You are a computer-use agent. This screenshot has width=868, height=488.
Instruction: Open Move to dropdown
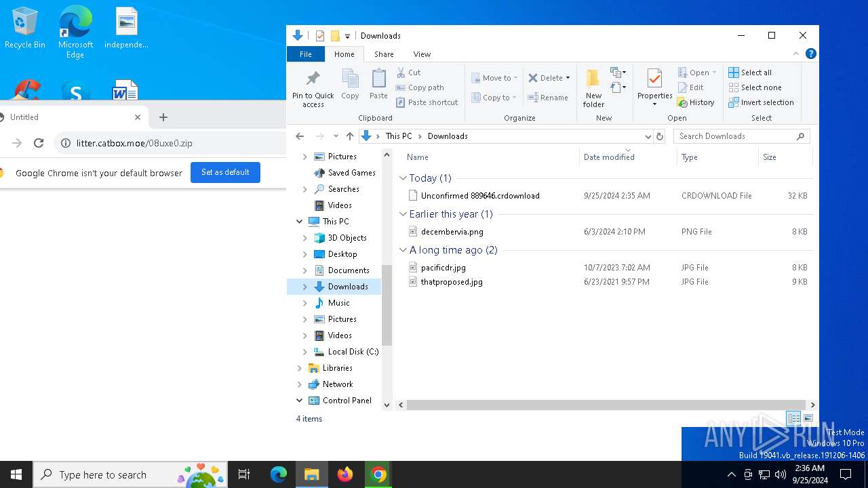point(495,78)
